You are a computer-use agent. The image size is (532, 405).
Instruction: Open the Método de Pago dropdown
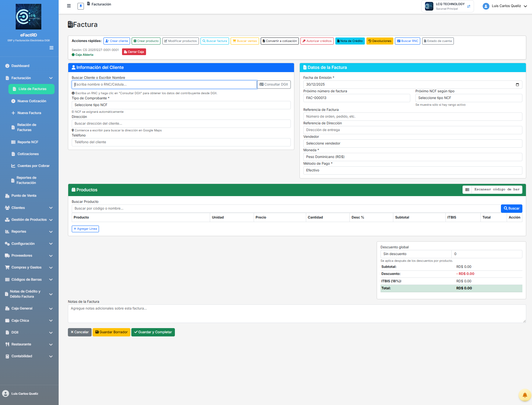(412, 170)
